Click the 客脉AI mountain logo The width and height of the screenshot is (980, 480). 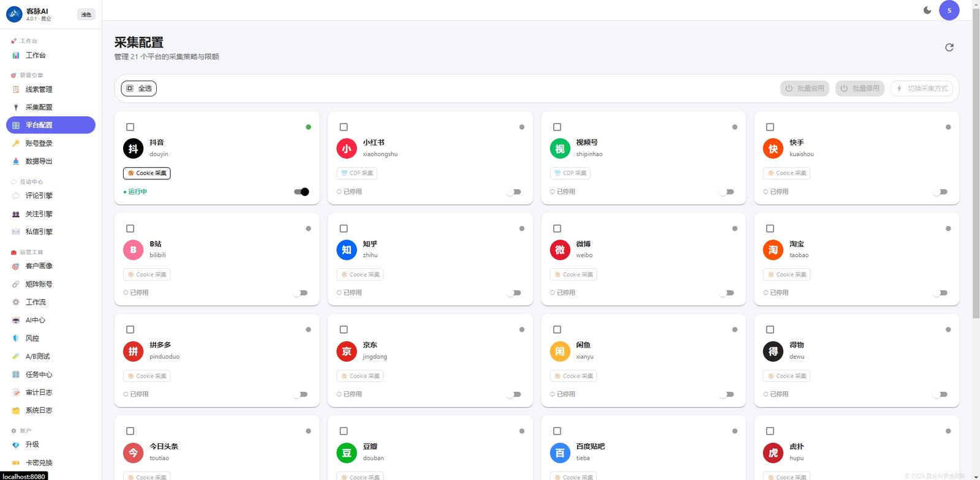click(x=14, y=14)
